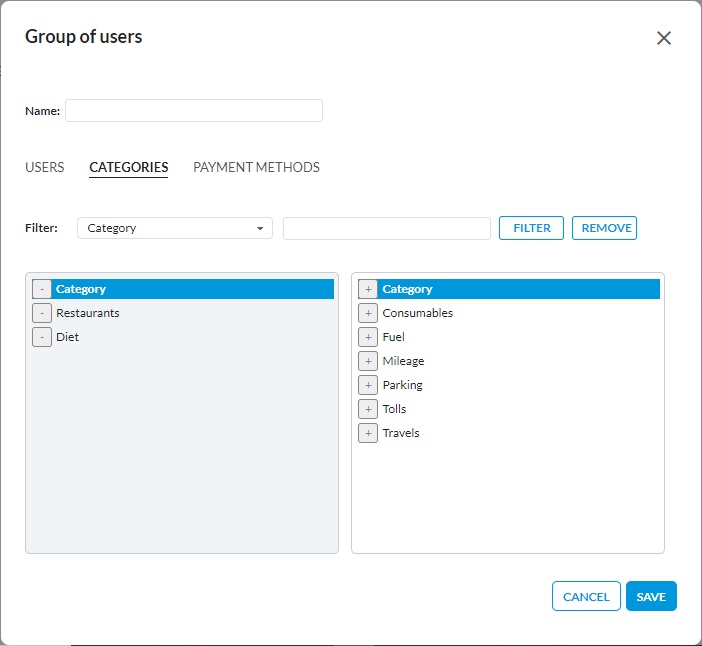Add Parking with its plus button
This screenshot has width=702, height=646.
[x=368, y=385]
